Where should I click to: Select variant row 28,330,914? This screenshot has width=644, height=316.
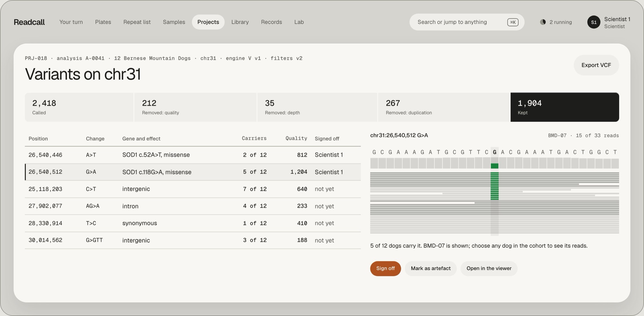tap(193, 223)
